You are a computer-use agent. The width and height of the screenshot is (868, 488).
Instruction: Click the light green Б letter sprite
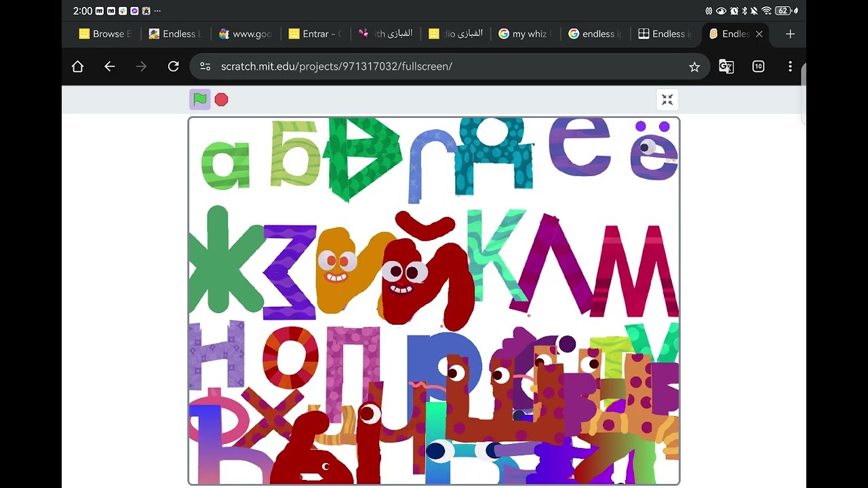click(x=295, y=153)
